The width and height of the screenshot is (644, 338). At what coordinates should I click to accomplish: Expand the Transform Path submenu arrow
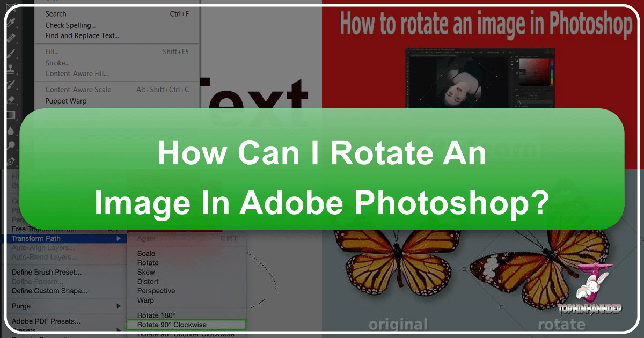pyautogui.click(x=119, y=238)
